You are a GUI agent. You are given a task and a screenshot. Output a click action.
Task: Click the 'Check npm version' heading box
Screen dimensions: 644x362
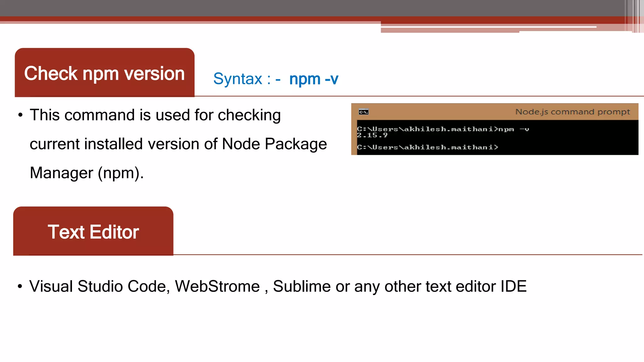[x=105, y=72]
